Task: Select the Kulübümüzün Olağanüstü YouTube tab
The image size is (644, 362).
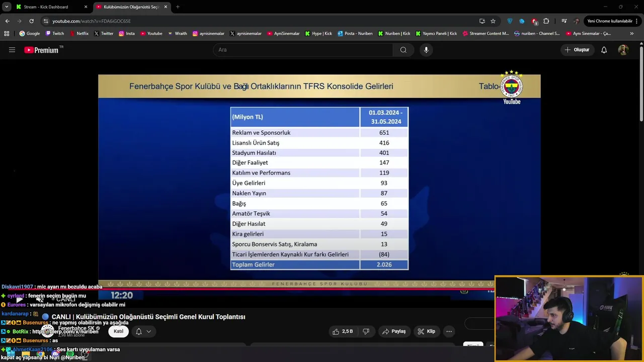Action: (132, 7)
